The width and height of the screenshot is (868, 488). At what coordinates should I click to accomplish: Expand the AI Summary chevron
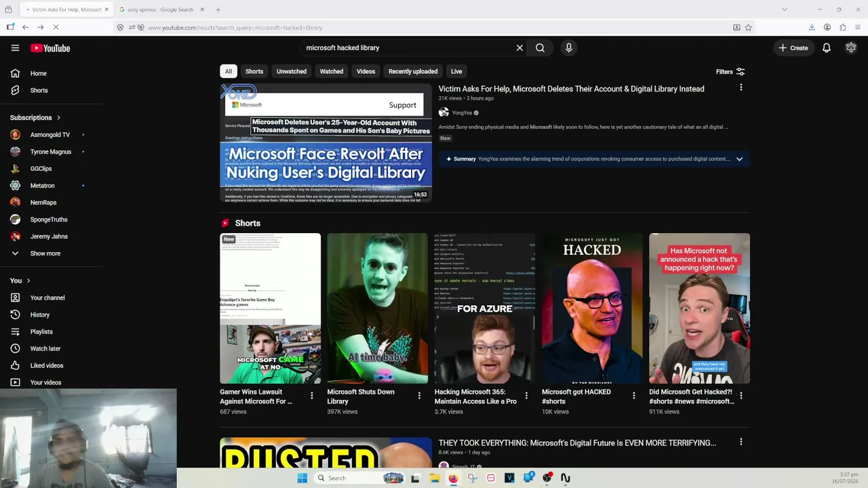pos(739,159)
